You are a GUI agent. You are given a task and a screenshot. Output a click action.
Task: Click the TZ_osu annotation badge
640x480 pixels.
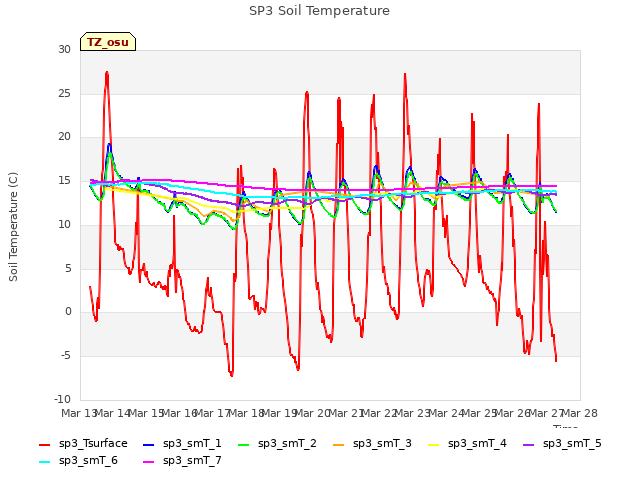(108, 42)
